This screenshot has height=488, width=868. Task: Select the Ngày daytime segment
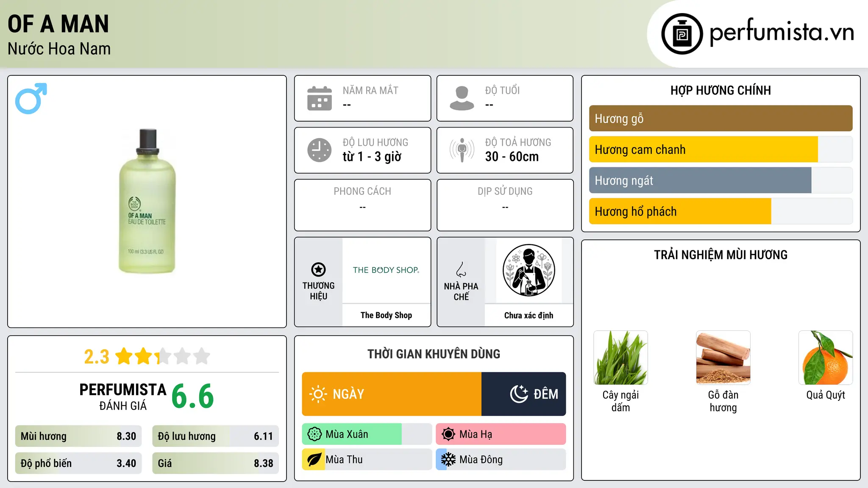tap(392, 394)
